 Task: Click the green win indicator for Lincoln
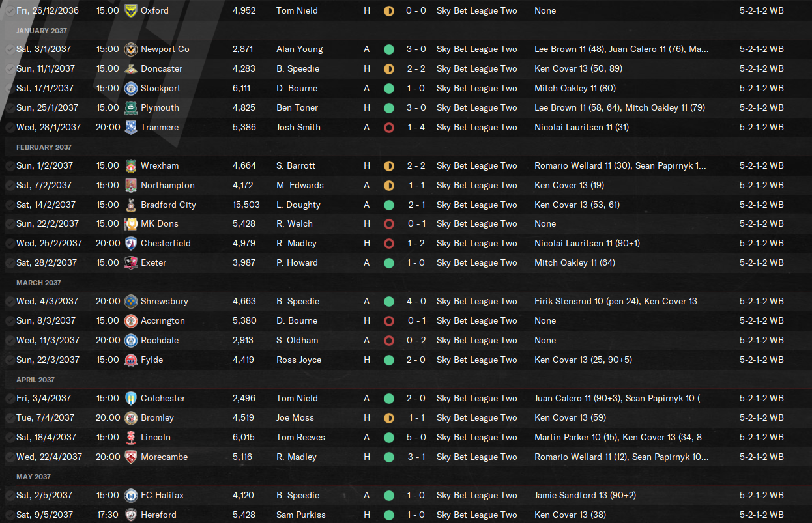coord(389,438)
